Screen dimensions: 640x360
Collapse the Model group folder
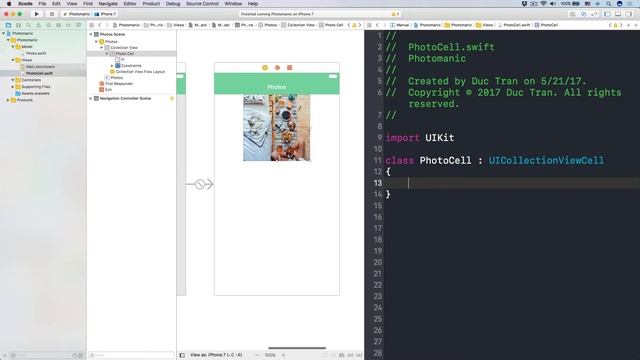(13, 47)
